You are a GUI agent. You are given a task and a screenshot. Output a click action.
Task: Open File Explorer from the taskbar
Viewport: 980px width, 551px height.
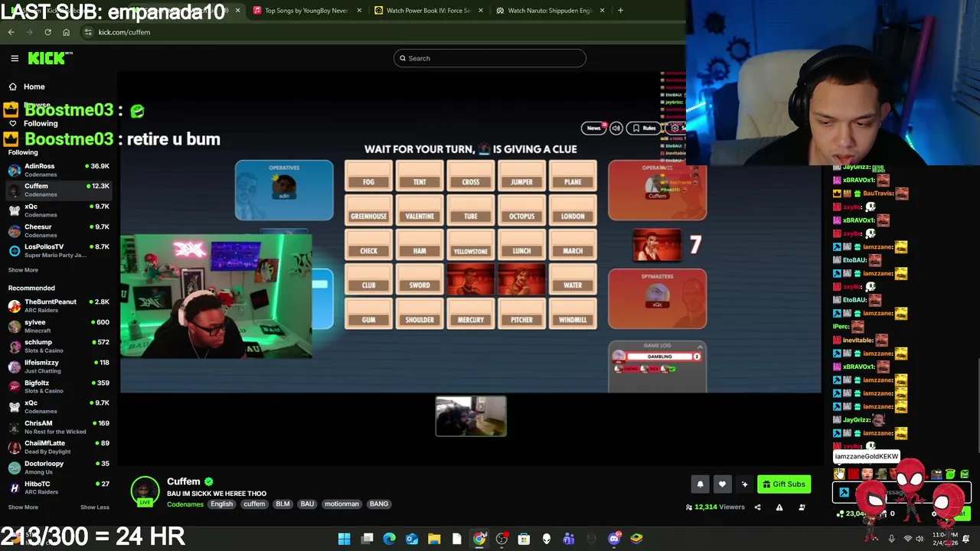[434, 539]
